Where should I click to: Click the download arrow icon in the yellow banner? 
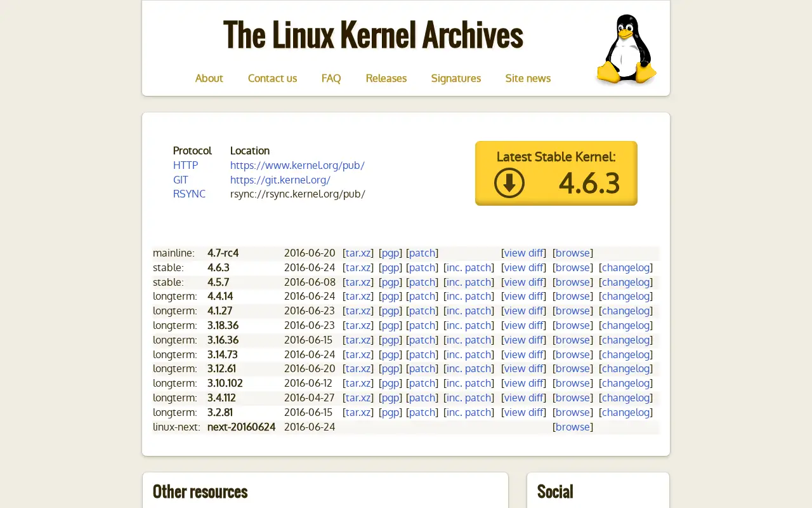coord(509,183)
